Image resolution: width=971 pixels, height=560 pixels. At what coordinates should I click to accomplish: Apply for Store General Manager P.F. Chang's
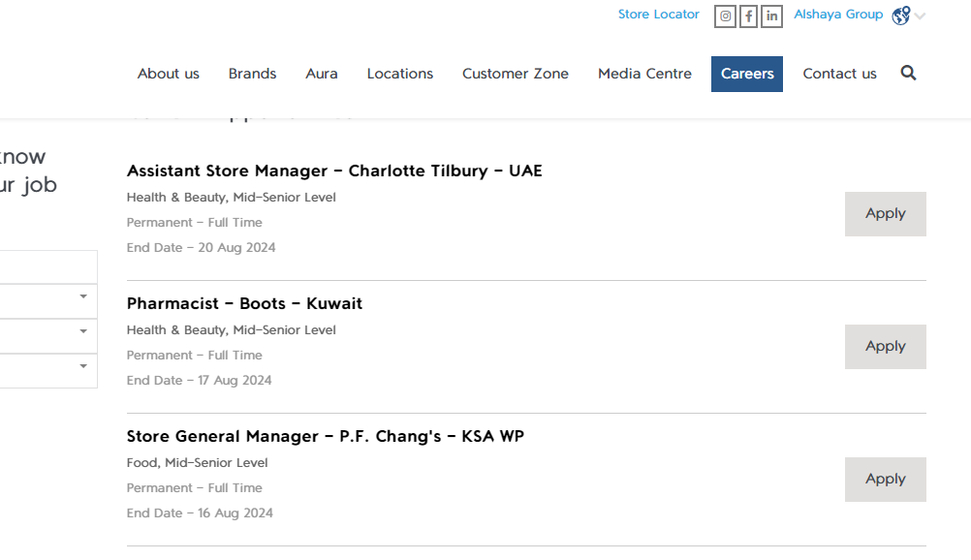click(x=885, y=480)
